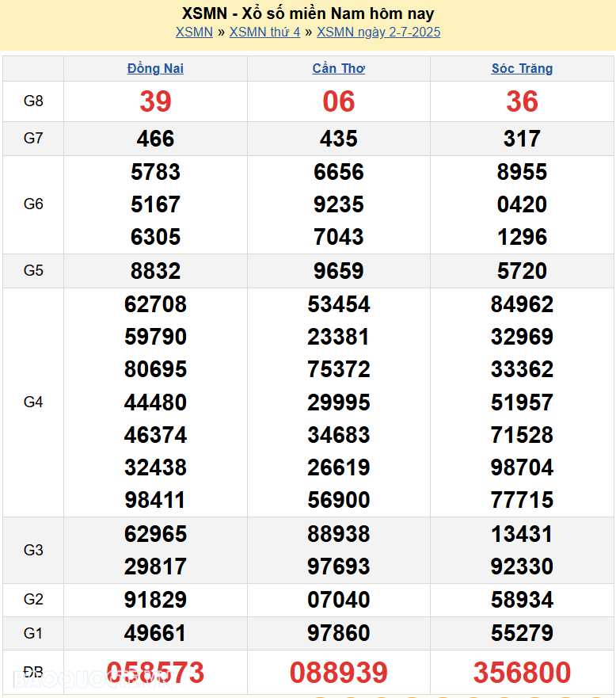Select Sóc Trăng G8 result 36
616x698 pixels.
pos(522,101)
